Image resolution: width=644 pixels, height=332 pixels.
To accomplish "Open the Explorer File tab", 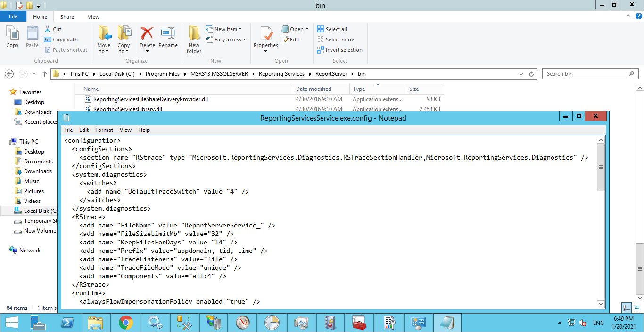I will (13, 16).
